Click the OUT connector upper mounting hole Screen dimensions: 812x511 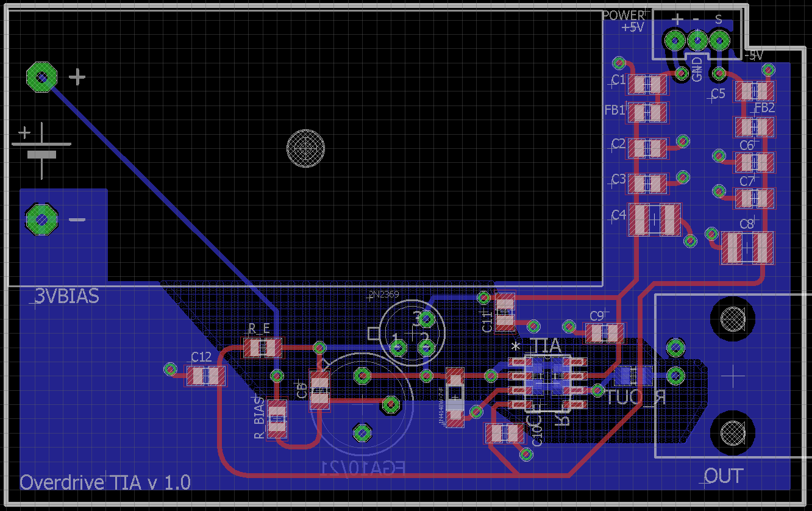tap(732, 318)
